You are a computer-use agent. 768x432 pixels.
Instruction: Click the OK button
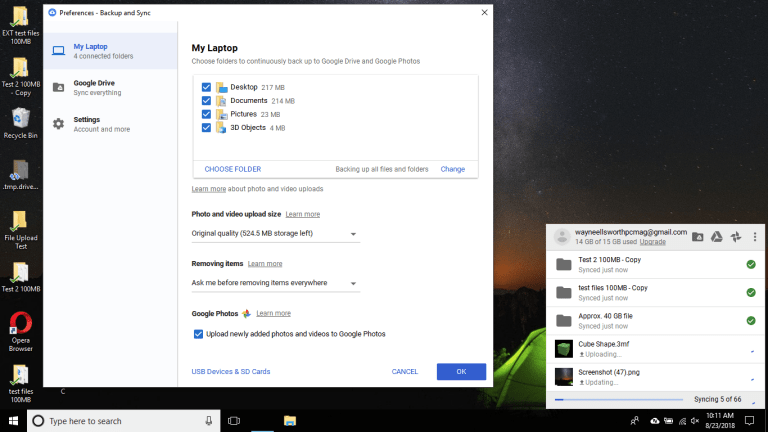[x=461, y=371]
